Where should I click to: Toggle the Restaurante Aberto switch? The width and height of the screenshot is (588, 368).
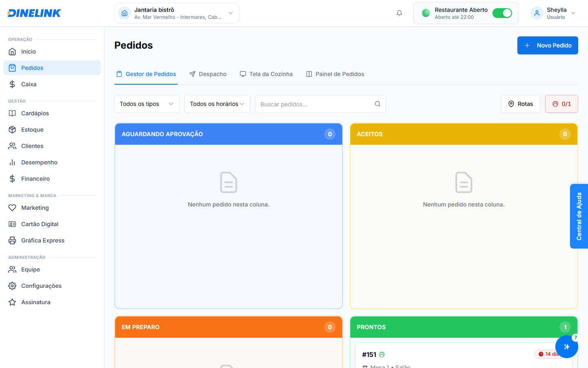pos(502,13)
